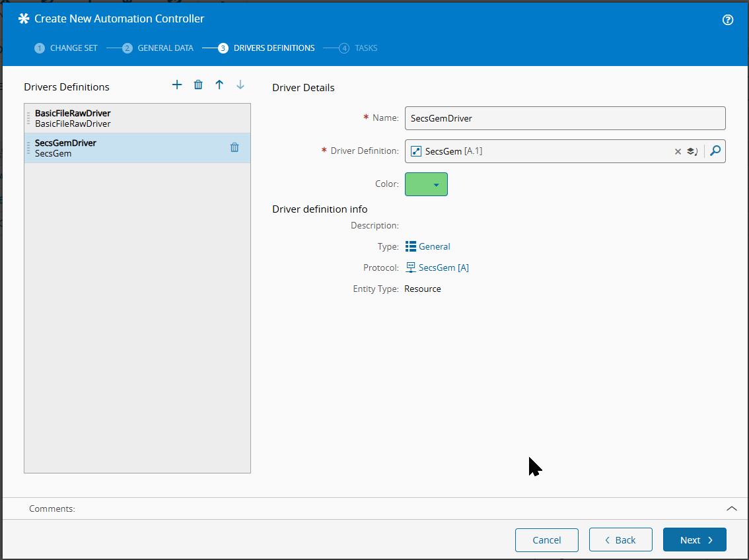Screen dimensions: 749x560
Task: Jump to the Tasks step
Action: tap(359, 48)
